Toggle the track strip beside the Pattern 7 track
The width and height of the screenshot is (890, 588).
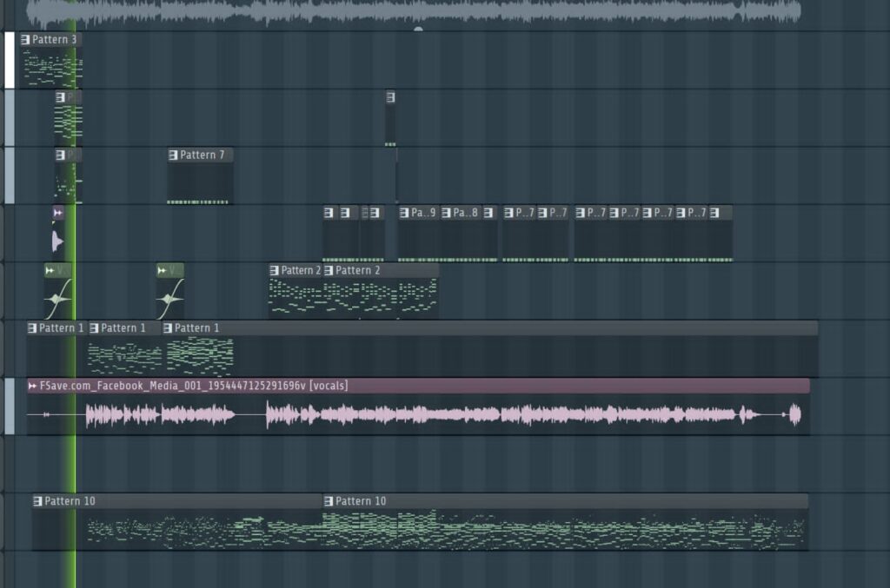coord(9,175)
